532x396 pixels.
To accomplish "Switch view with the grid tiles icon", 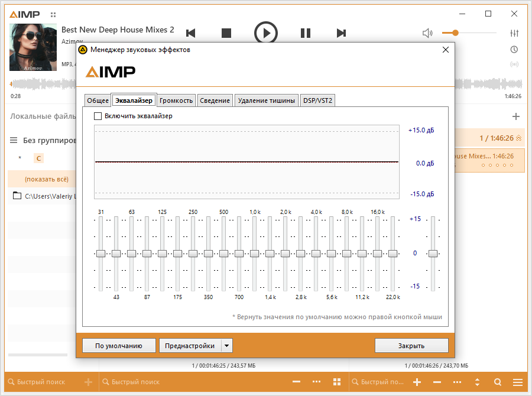I will point(337,382).
